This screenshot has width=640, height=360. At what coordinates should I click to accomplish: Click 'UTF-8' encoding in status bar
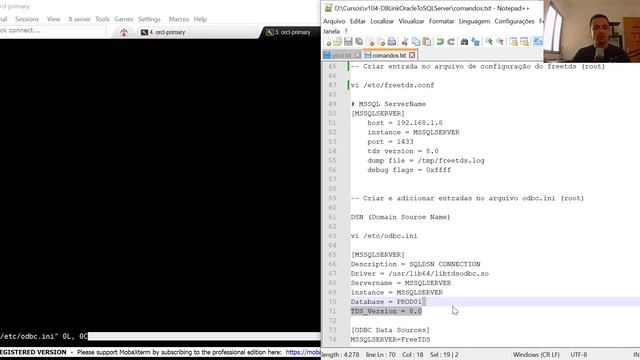[x=578, y=355]
